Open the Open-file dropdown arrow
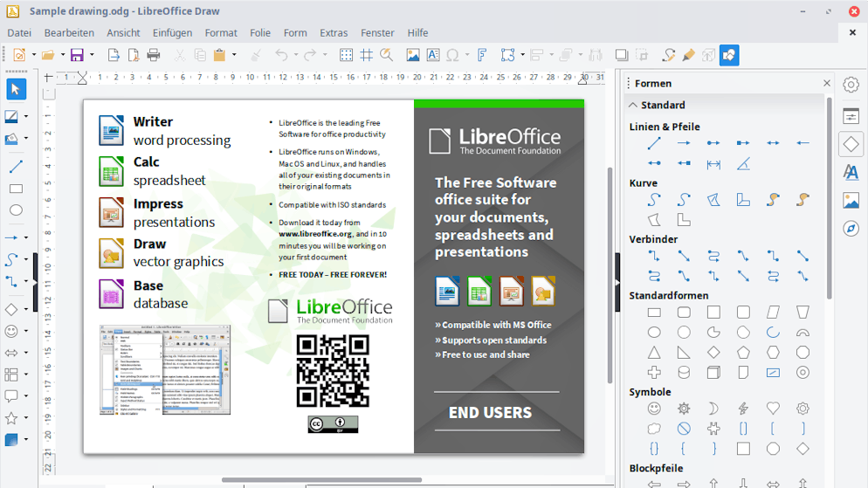 (63, 55)
